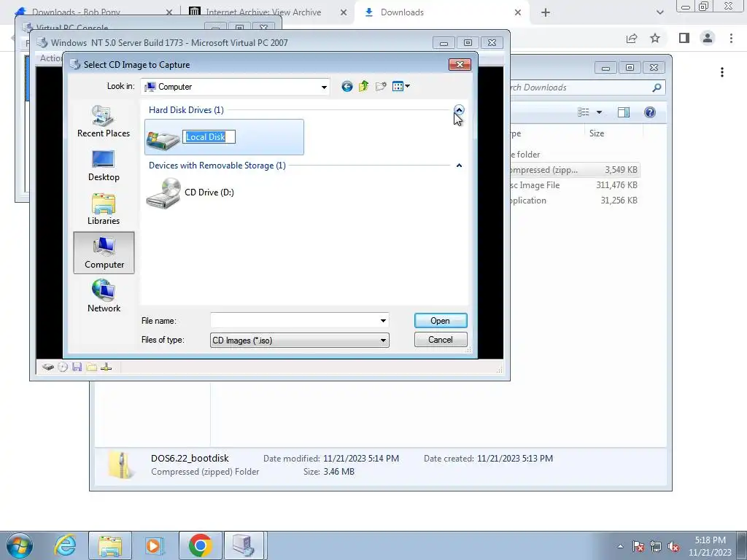Click Open button in dialog
The image size is (747, 560).
tap(441, 321)
